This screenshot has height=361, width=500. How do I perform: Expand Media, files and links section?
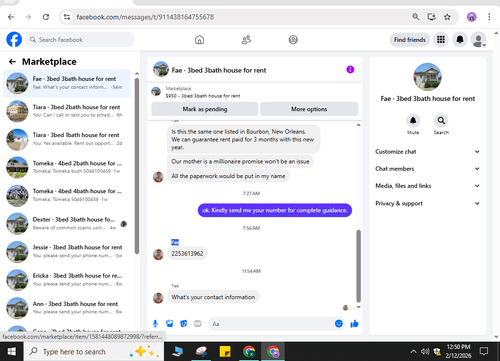click(427, 186)
